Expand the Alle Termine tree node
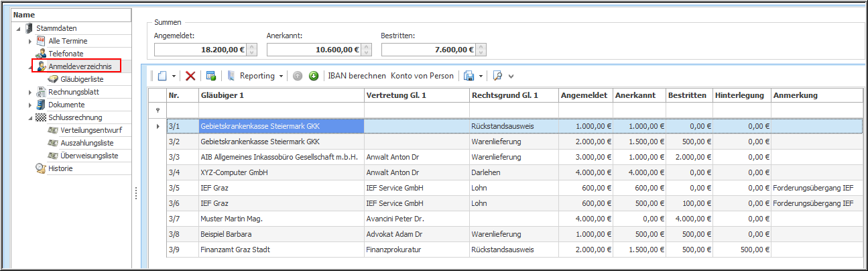The width and height of the screenshot is (868, 271). point(30,42)
